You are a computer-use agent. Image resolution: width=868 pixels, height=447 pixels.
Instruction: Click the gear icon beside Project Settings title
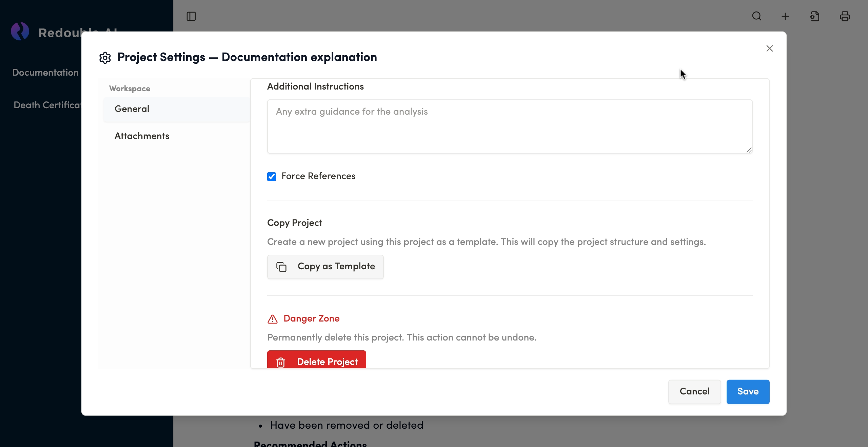click(x=105, y=58)
